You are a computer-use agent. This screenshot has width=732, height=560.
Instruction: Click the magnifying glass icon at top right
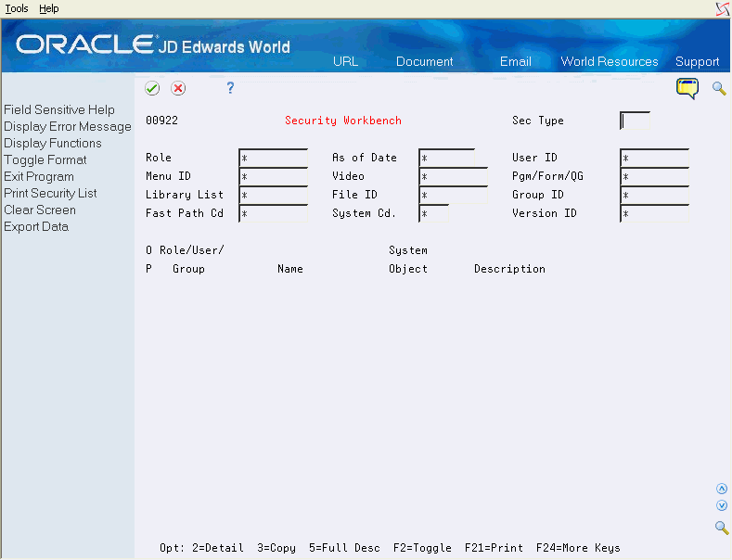(719, 88)
